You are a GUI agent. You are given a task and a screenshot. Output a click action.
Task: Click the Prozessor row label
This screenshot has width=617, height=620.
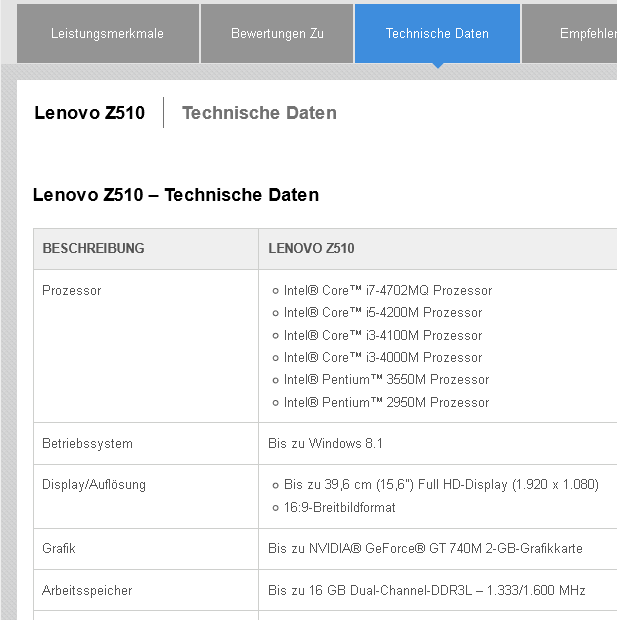pos(72,291)
